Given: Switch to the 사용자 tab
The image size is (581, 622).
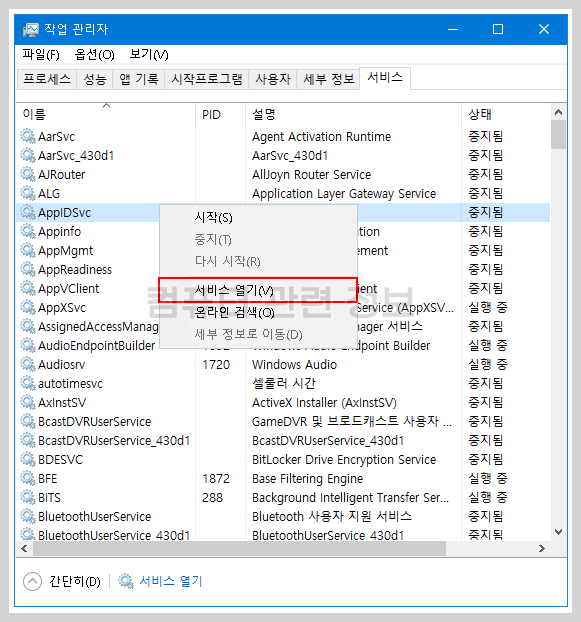Looking at the screenshot, I should pyautogui.click(x=273, y=79).
